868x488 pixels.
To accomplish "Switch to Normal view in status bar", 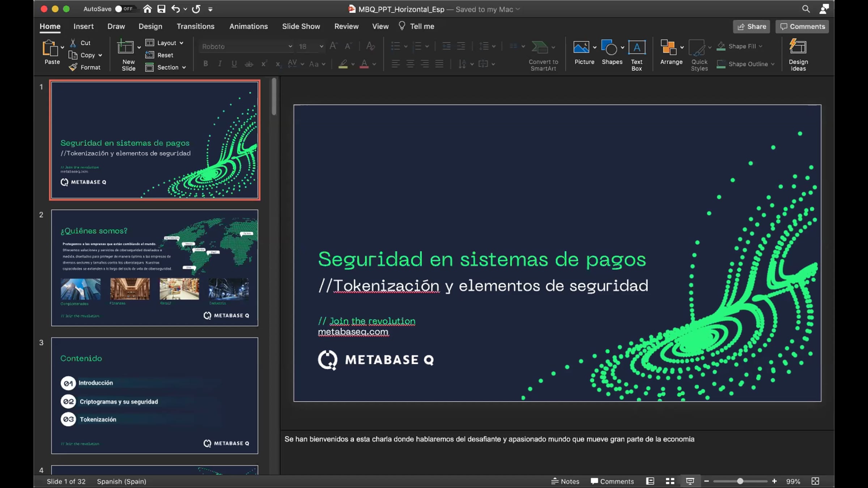I will click(650, 481).
